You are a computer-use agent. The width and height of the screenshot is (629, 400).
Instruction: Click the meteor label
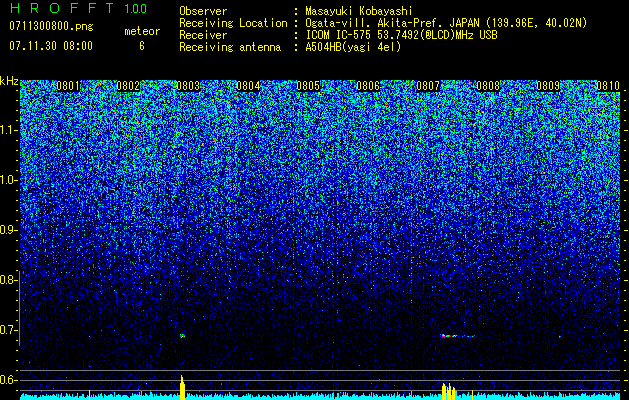click(142, 31)
